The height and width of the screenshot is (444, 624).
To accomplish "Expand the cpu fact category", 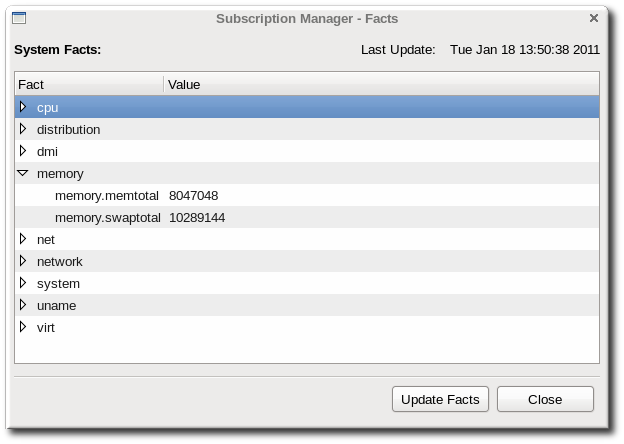I will [x=23, y=107].
